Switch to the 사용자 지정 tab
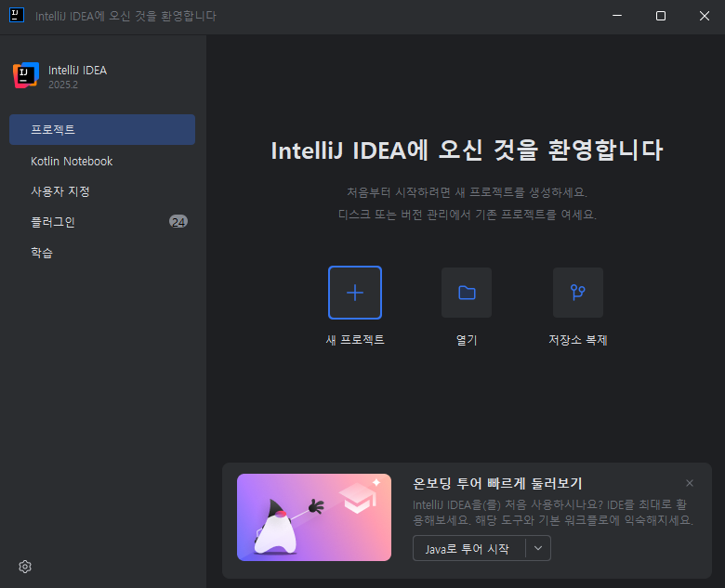This screenshot has width=725, height=588. tap(102, 191)
